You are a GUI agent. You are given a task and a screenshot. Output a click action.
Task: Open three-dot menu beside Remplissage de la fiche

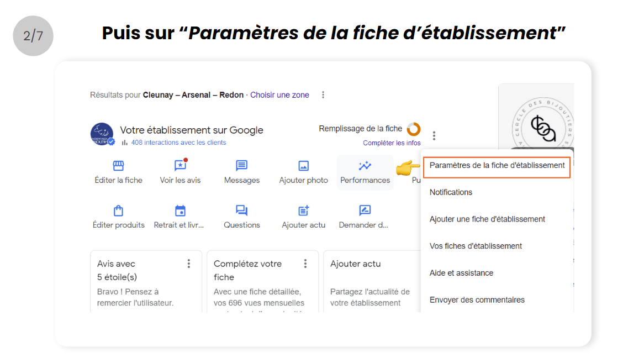434,135
